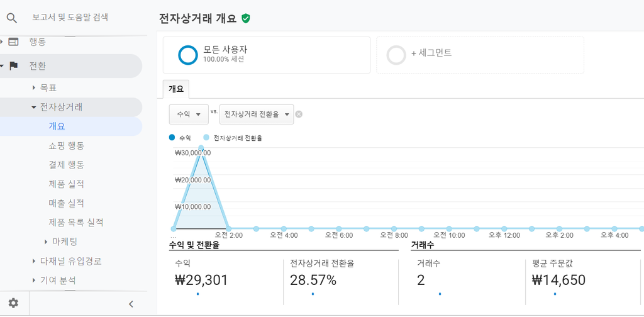Expand the 마케팅 submenu
This screenshot has width=644, height=317.
pos(46,242)
